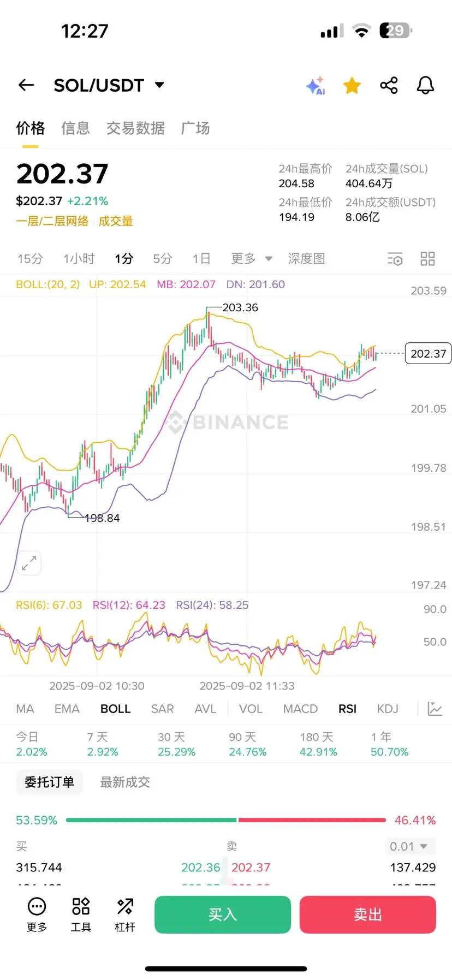452x980 pixels.
Task: Toggle the yellow favorite star
Action: 352,85
